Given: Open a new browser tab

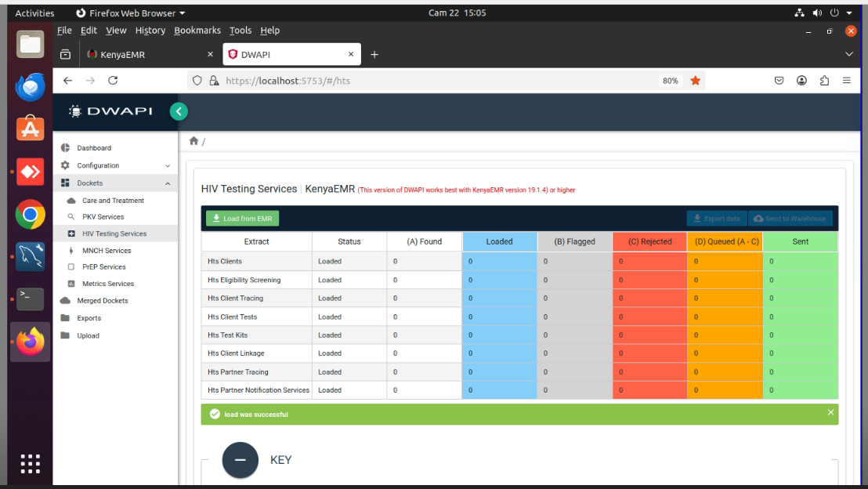Looking at the screenshot, I should pos(374,54).
